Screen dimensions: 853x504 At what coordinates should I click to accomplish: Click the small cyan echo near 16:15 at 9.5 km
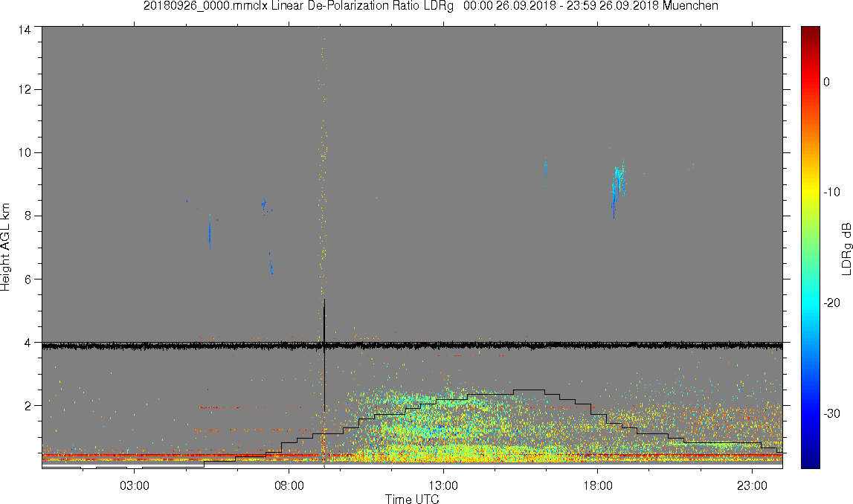[545, 167]
